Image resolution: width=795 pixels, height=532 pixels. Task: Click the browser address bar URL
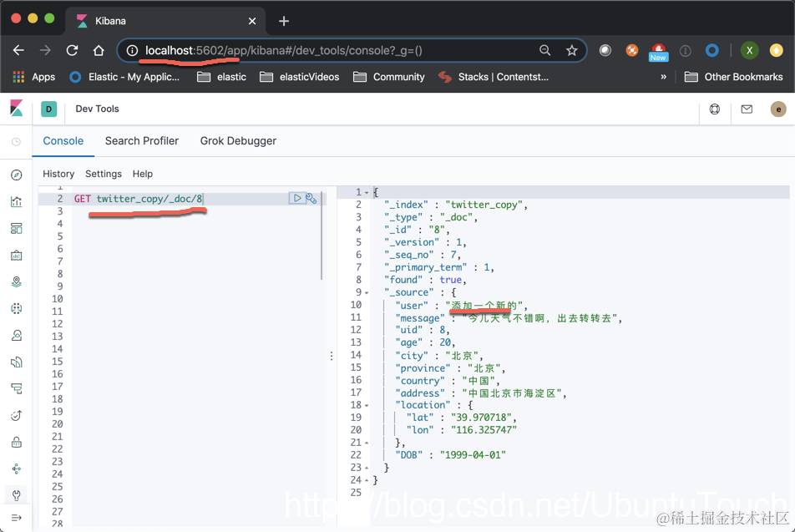tap(283, 50)
